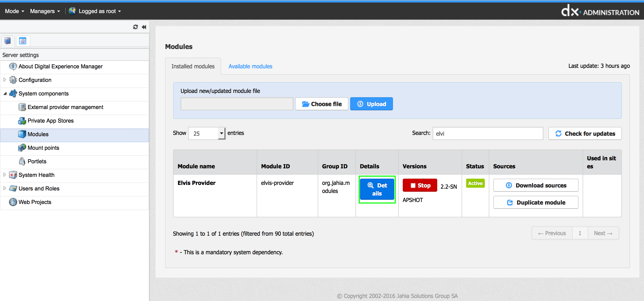The height and width of the screenshot is (301, 644).
Task: Click the blue Upload button
Action: pos(372,104)
